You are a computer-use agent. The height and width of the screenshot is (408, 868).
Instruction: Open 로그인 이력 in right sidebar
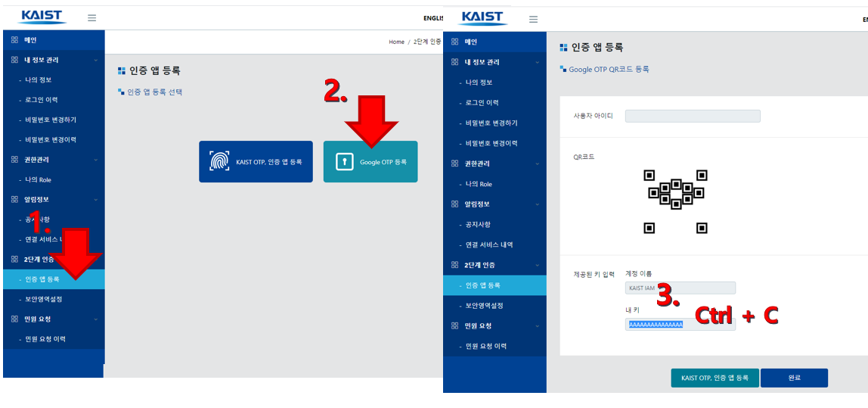coord(482,102)
